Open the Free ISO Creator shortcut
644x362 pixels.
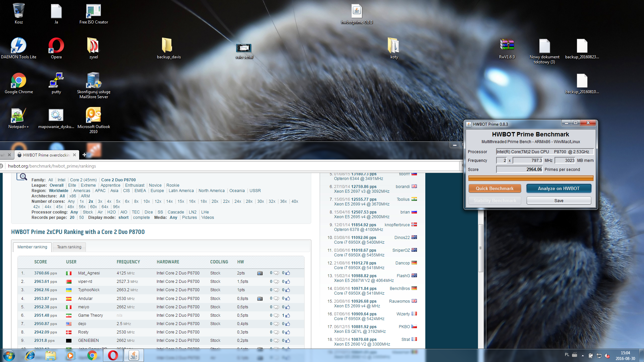click(94, 14)
